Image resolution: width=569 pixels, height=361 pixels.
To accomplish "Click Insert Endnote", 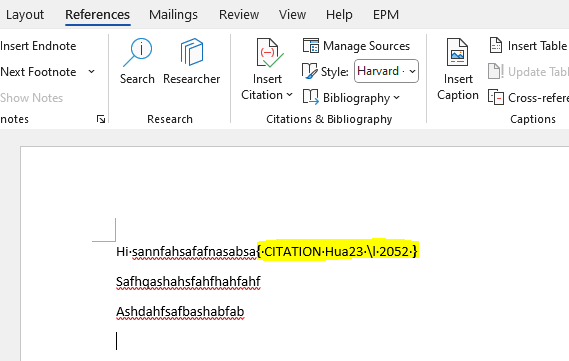I will pos(38,46).
